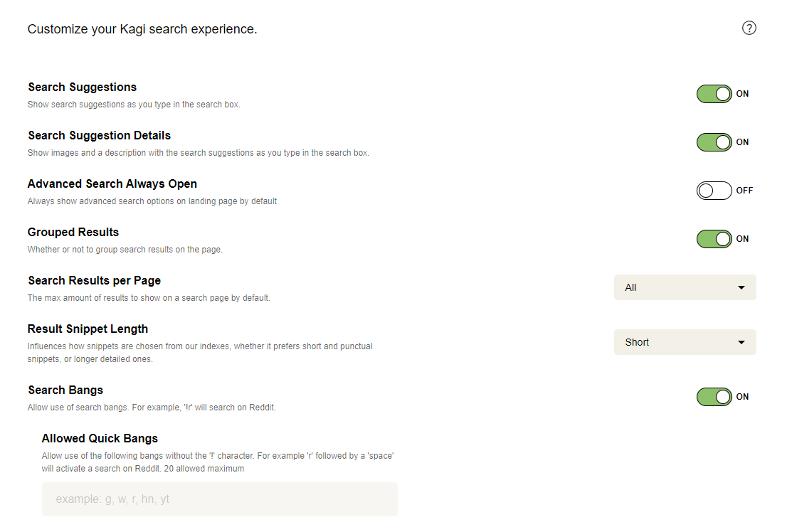Click the 'Result Snippet Length' heading
The width and height of the screenshot is (792, 532).
click(88, 329)
